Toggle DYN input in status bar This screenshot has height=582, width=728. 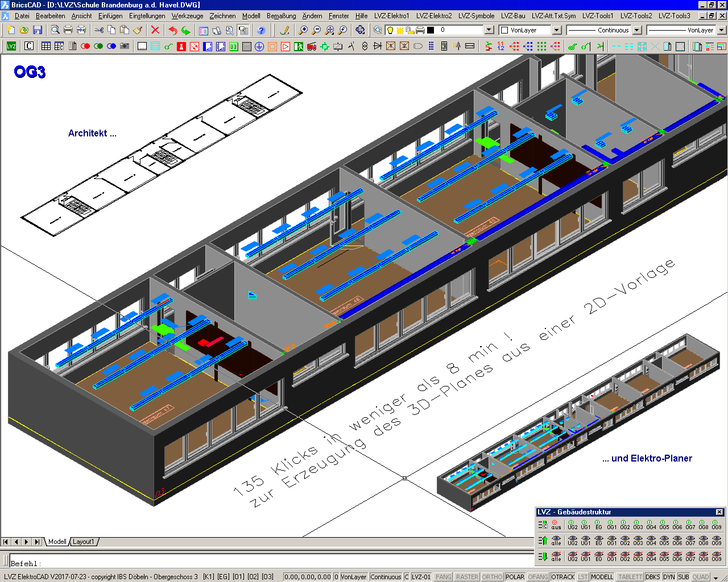pos(669,577)
